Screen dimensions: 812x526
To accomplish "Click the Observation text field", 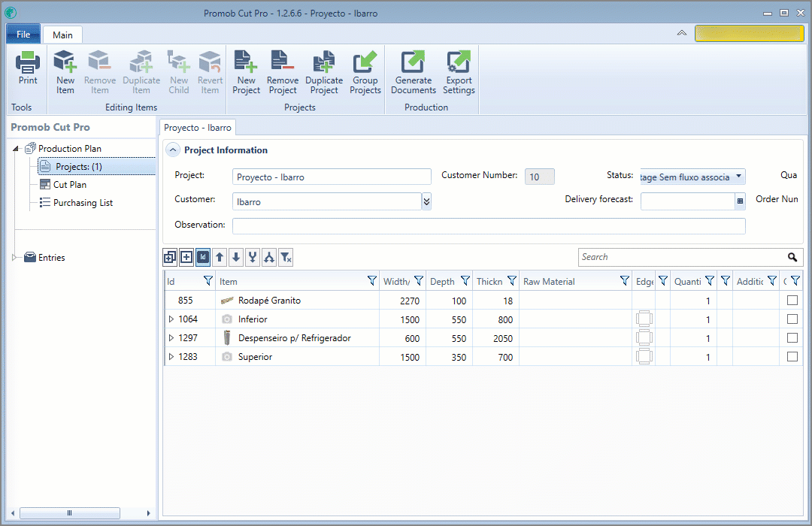I will pos(489,226).
